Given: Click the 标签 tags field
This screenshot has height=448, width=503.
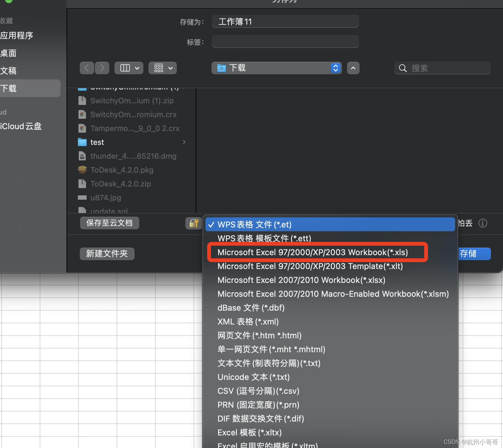Looking at the screenshot, I should pos(286,42).
